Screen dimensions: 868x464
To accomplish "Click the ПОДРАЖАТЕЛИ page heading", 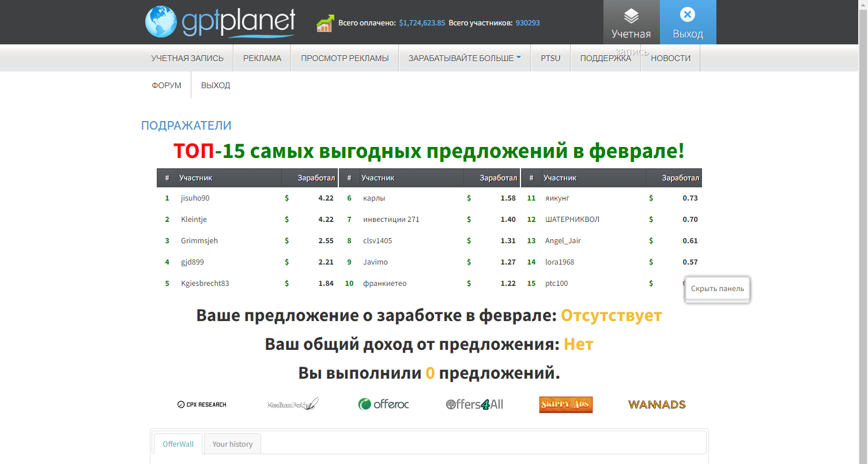I will pos(186,126).
